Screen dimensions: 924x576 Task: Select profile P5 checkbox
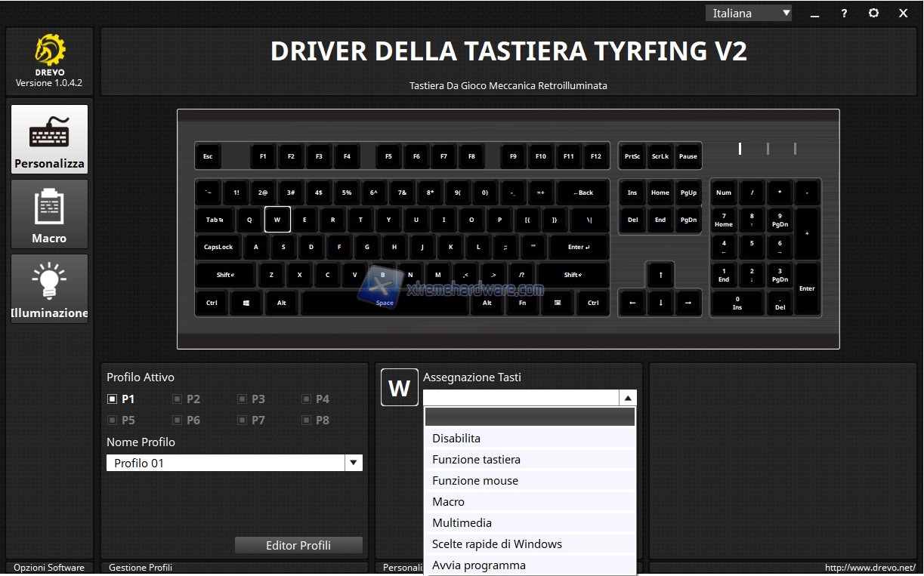(112, 420)
